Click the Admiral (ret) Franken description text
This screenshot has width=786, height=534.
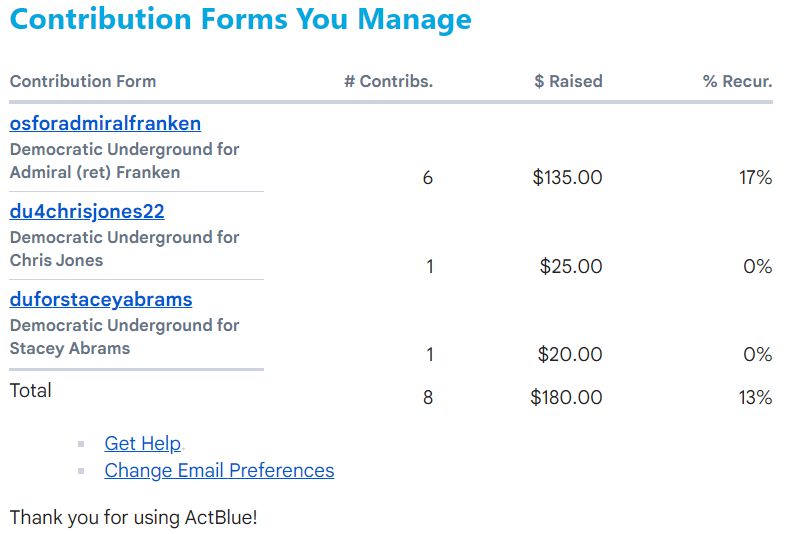95,172
